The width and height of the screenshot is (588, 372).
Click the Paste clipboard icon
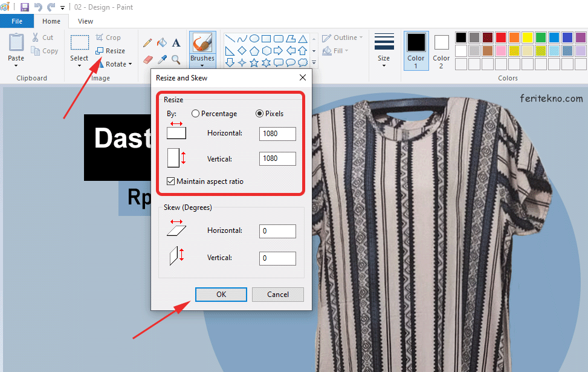[x=16, y=42]
